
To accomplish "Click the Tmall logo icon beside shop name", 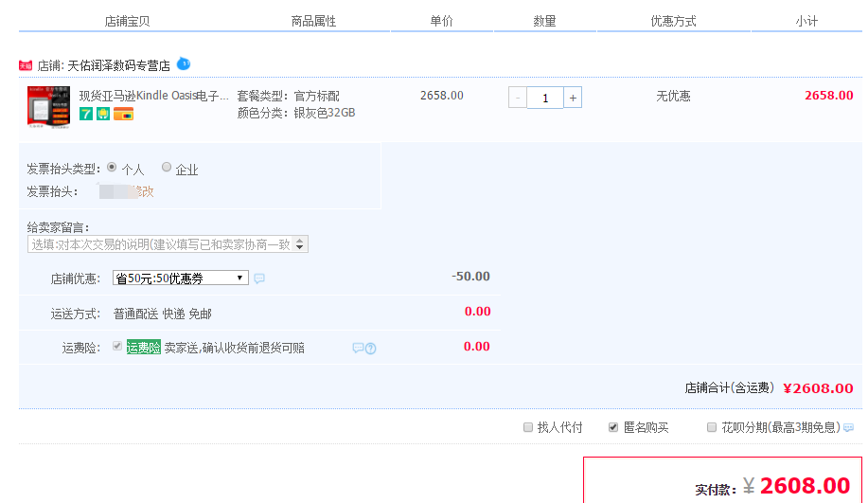I will tap(26, 66).
